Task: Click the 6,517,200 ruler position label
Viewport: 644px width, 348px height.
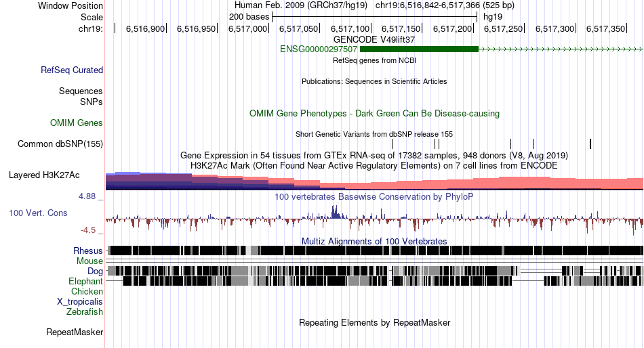Action: [x=452, y=28]
